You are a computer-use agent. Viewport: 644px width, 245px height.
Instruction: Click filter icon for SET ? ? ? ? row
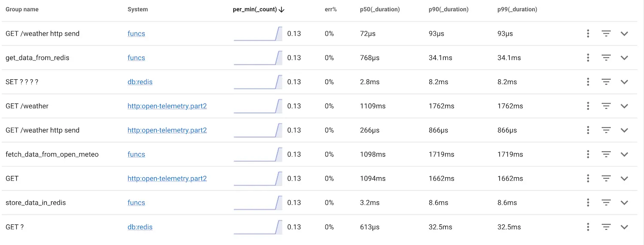606,82
